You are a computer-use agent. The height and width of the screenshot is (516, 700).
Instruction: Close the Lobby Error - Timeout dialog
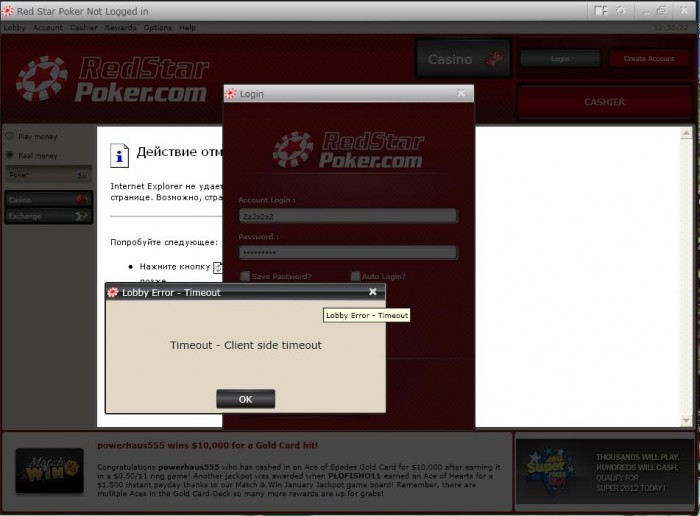[373, 292]
